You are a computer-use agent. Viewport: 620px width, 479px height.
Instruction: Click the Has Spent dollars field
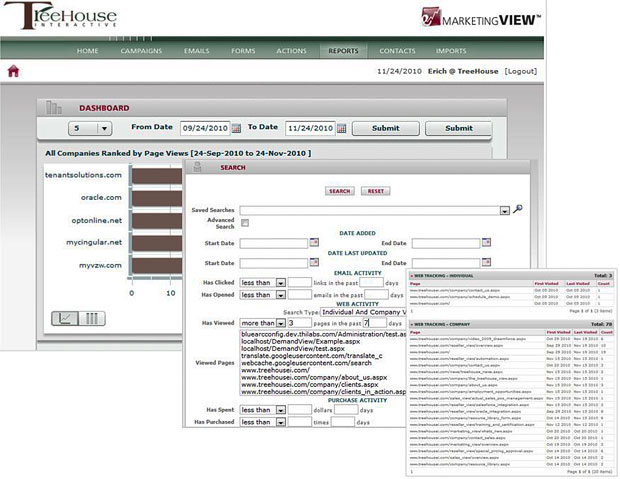pyautogui.click(x=299, y=410)
